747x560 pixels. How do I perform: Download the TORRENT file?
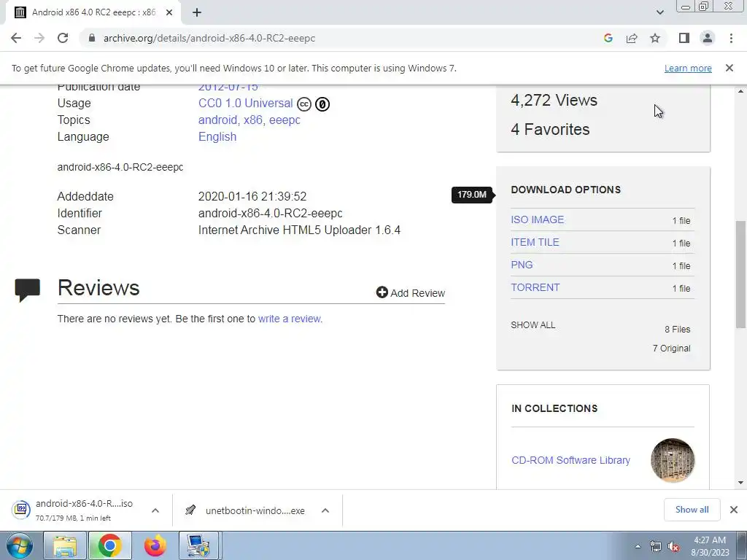point(535,287)
